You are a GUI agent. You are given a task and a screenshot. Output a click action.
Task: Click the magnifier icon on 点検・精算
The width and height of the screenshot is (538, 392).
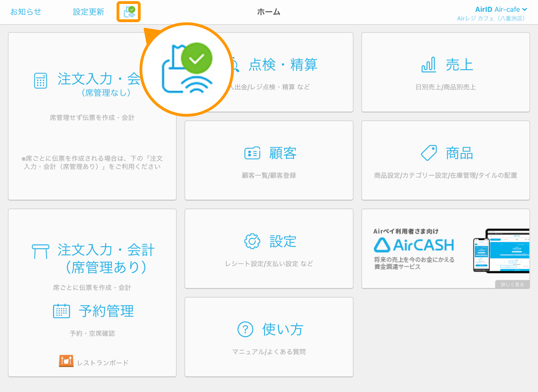pos(235,65)
